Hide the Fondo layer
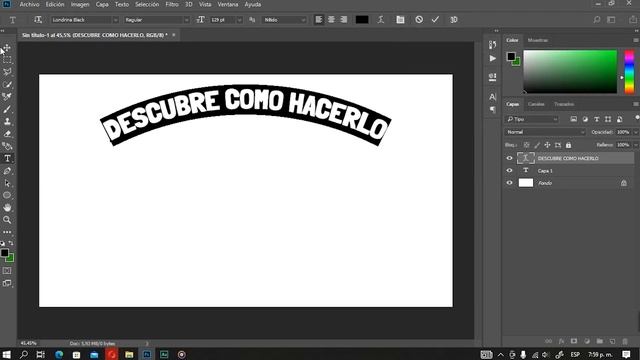Viewport: 640px width, 360px height. (509, 183)
